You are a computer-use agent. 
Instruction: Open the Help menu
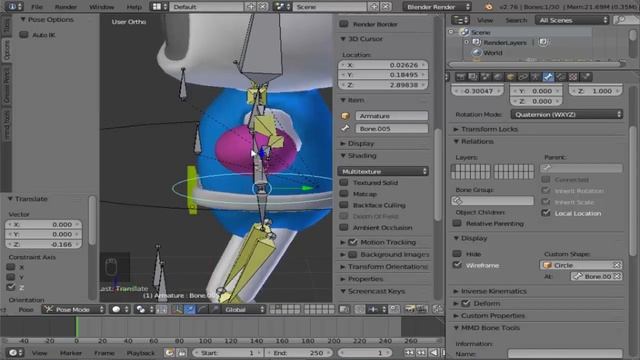pos(134,7)
